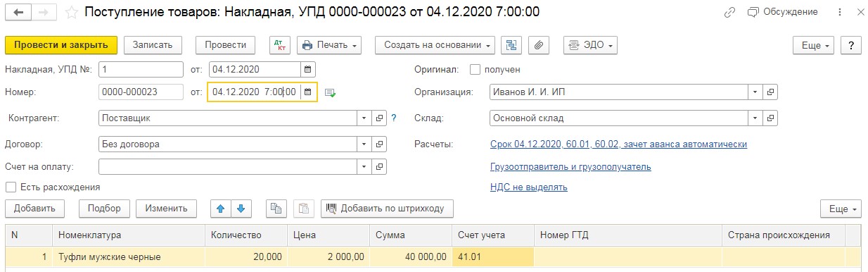
Task: Expand the Склад dropdown arrow
Action: (x=755, y=118)
